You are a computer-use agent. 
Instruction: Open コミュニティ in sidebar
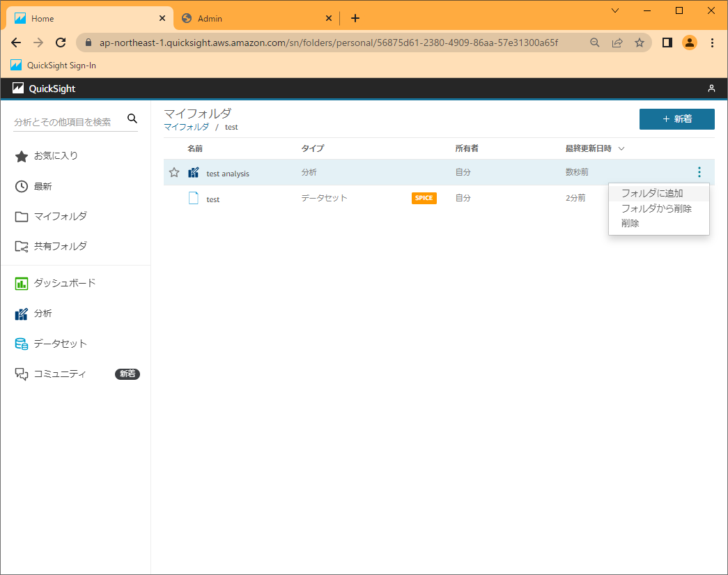[51, 374]
